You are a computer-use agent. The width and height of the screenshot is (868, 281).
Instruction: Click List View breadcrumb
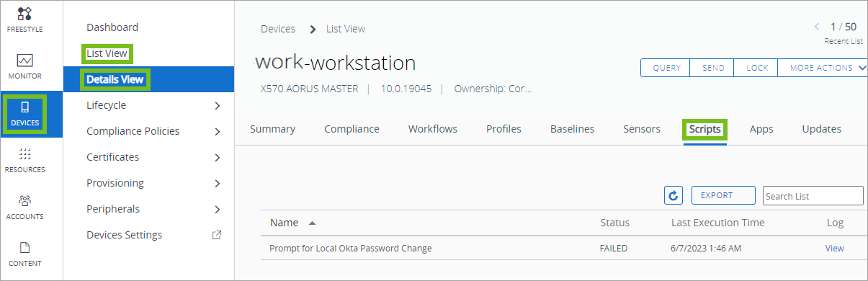346,29
